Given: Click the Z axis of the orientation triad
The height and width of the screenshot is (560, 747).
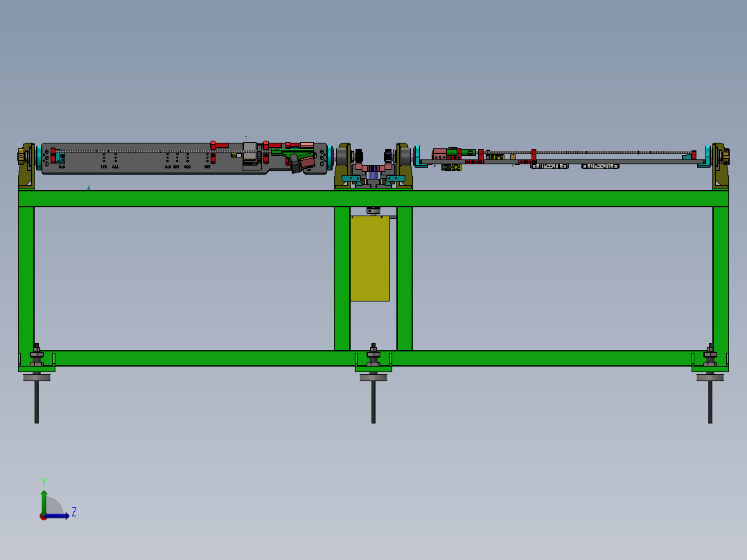Looking at the screenshot, I should pos(57,516).
